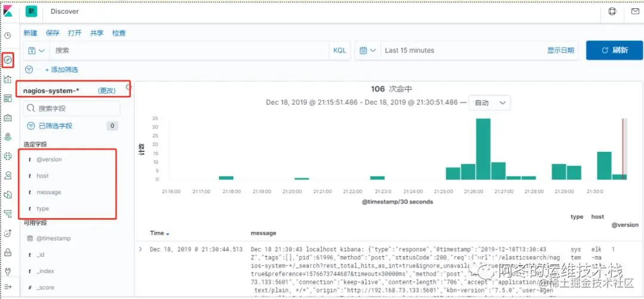644x299 pixels.
Task: Open Machine Learning icon in sidebar
Action: point(7,156)
